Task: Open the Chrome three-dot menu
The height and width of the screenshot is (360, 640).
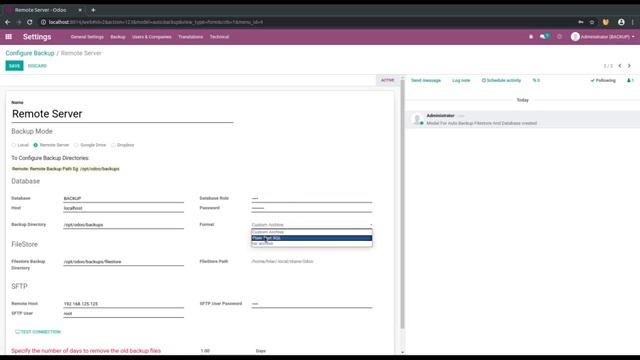Action: pos(633,22)
